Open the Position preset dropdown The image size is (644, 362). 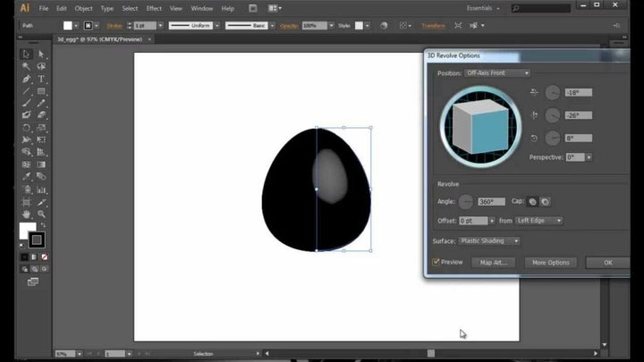pos(497,72)
